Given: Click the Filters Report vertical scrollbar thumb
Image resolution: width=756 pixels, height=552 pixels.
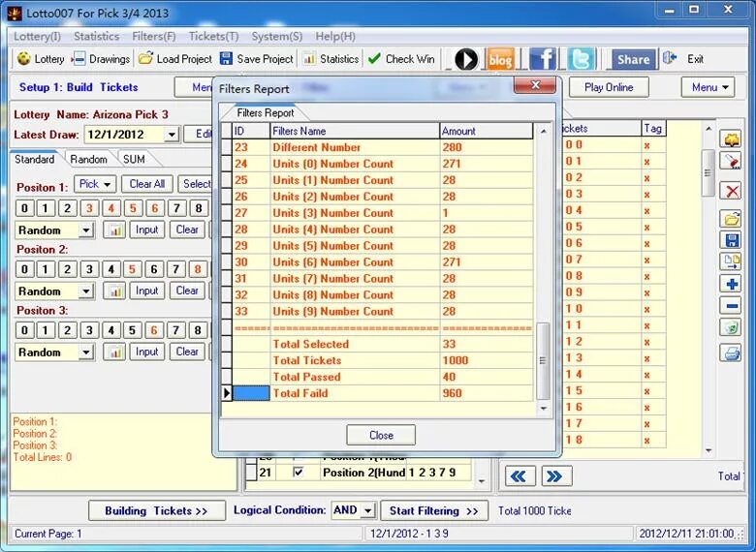Looking at the screenshot, I should pyautogui.click(x=543, y=361).
